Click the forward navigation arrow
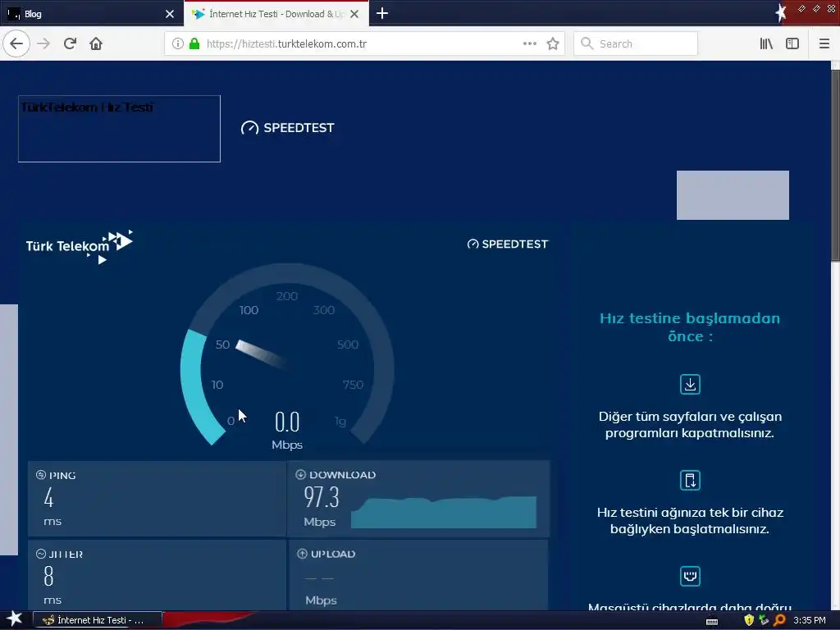The height and width of the screenshot is (630, 840). click(43, 43)
